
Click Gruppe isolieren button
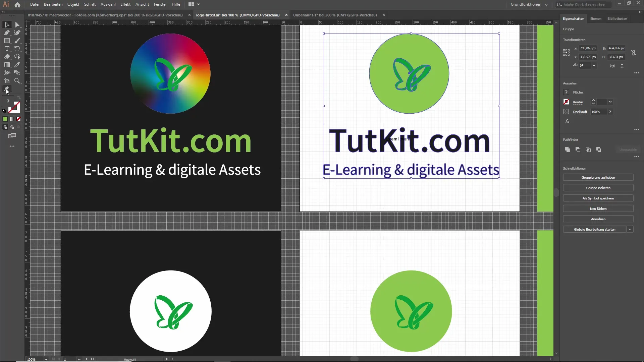[x=598, y=188]
